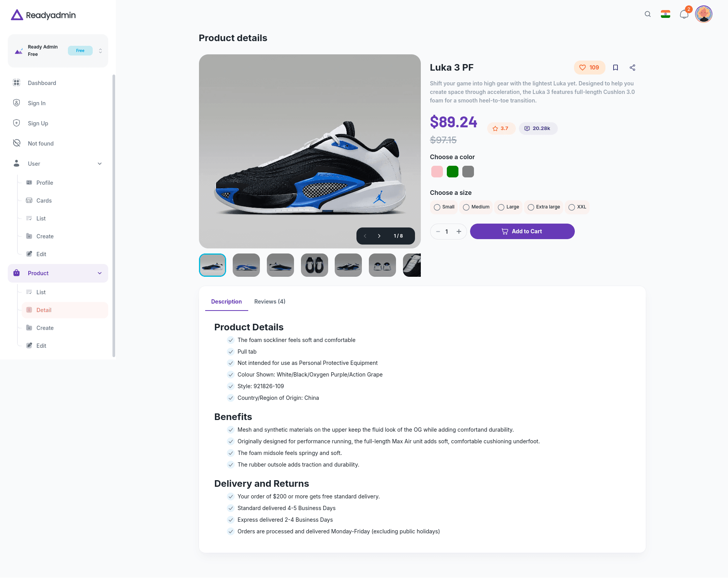Open the search icon in the top bar
728x578 pixels.
[x=647, y=14]
